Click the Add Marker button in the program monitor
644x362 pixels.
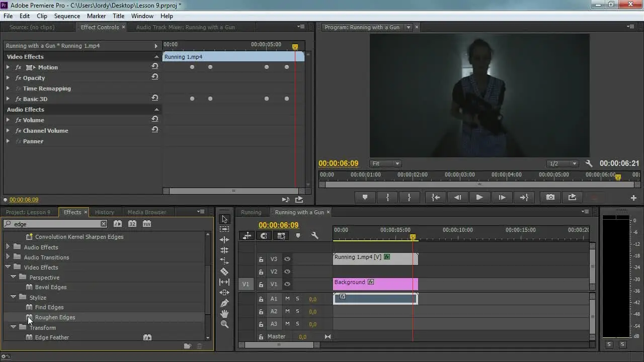click(x=365, y=198)
